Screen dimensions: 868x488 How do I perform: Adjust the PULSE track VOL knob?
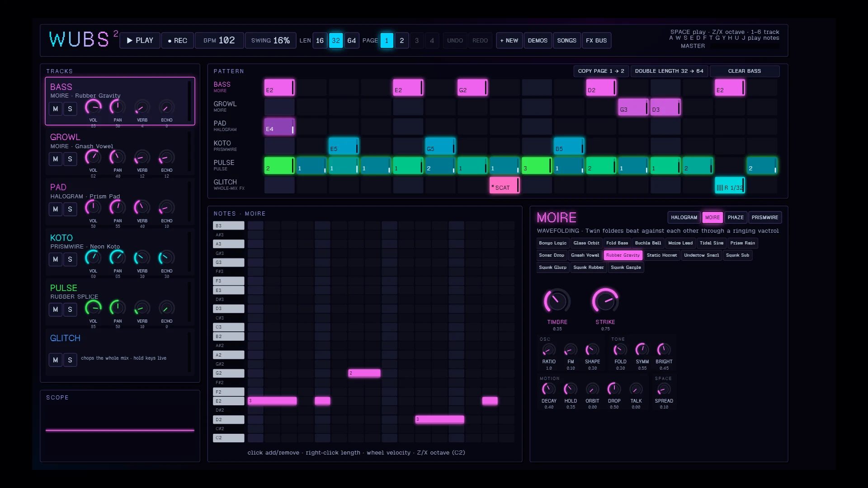pyautogui.click(x=93, y=308)
